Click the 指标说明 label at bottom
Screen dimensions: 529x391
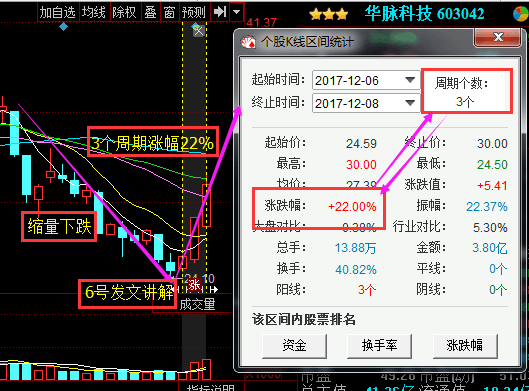[x=211, y=387]
